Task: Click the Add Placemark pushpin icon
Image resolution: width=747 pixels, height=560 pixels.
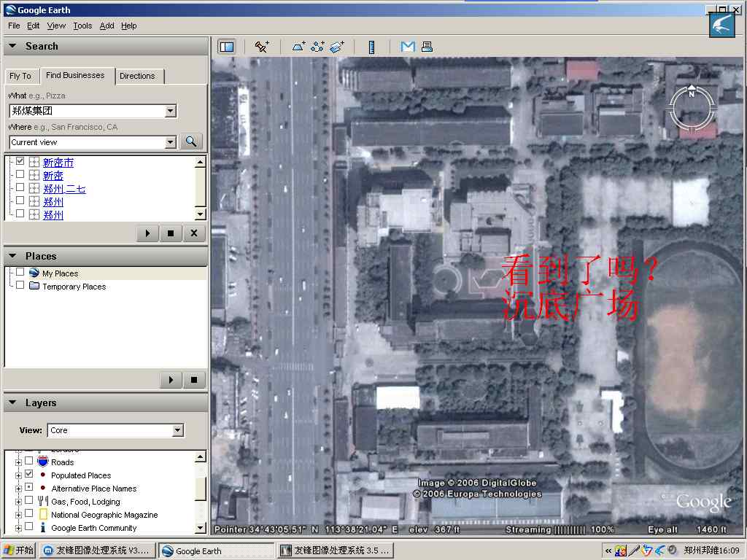Action: (262, 47)
